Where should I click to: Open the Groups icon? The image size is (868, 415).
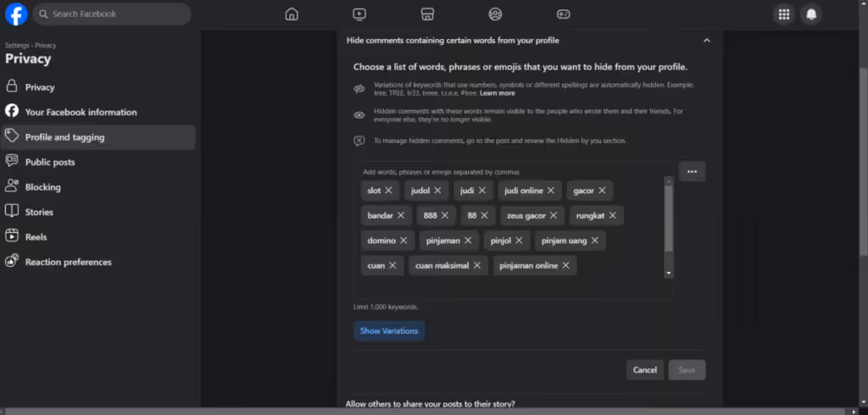click(x=495, y=14)
